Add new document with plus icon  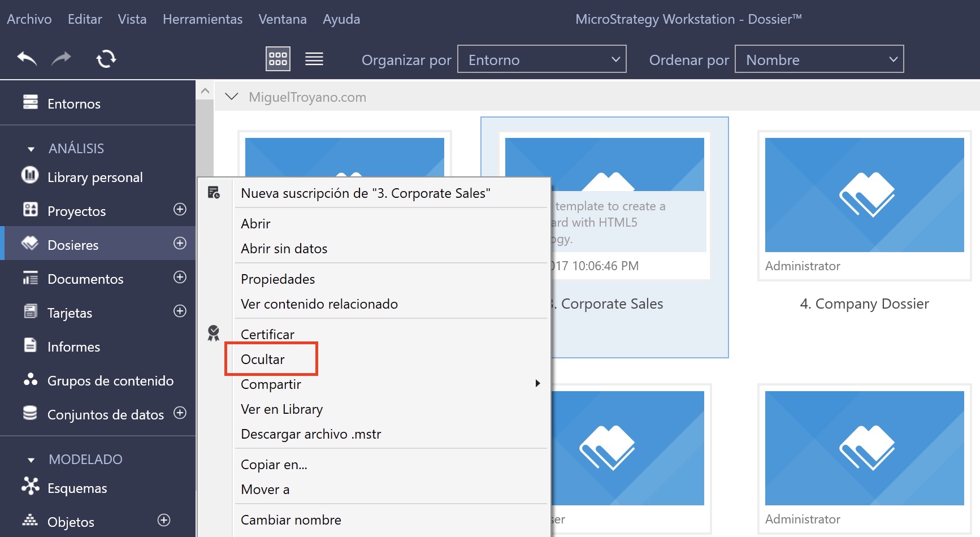[180, 277]
